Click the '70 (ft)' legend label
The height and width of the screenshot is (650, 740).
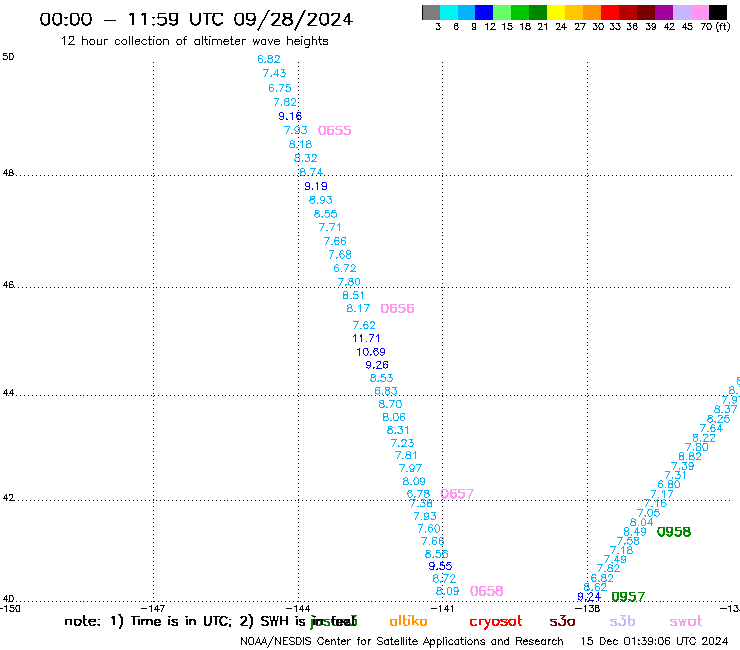(715, 26)
